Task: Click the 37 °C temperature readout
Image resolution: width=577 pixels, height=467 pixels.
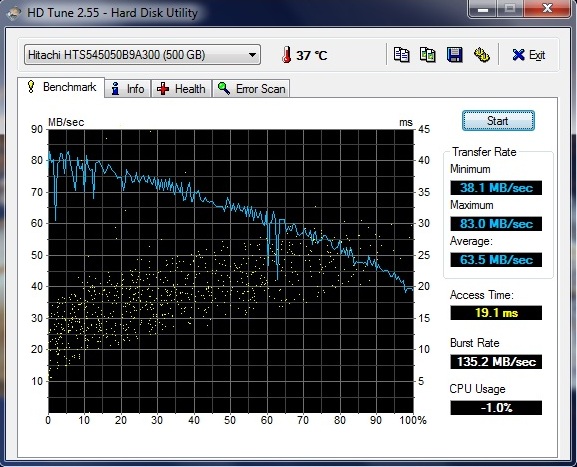Action: [312, 56]
